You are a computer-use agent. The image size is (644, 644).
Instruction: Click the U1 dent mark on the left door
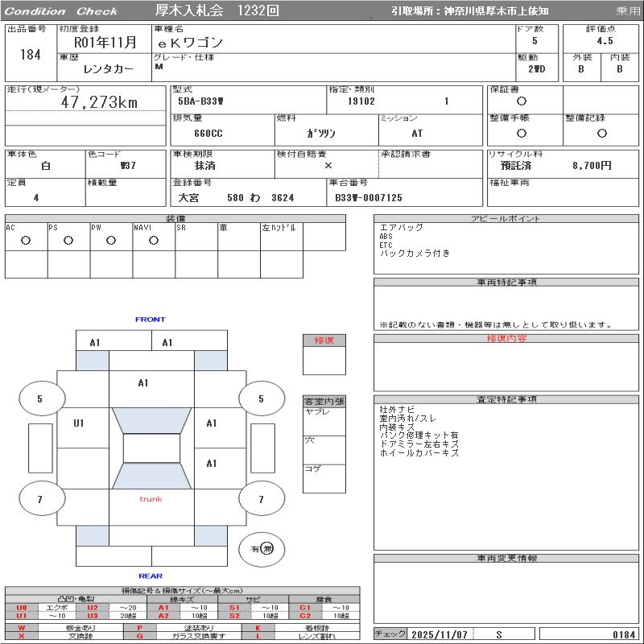[x=79, y=423]
